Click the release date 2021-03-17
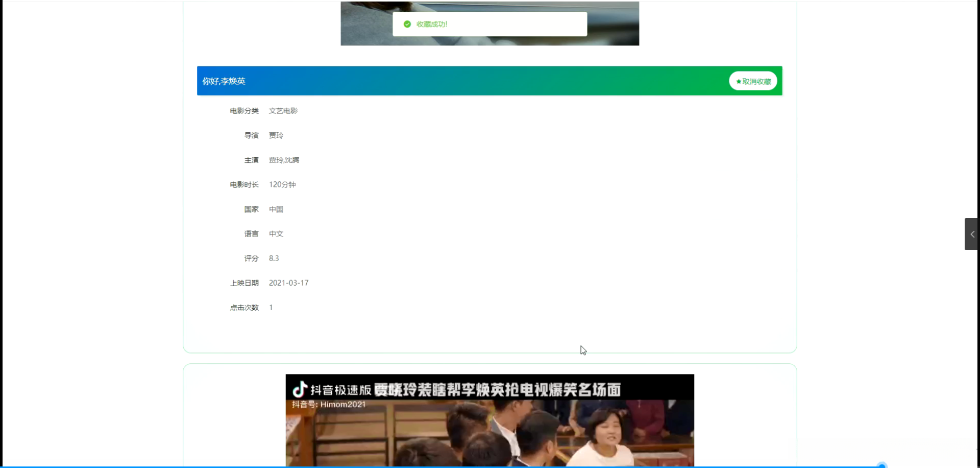980x468 pixels. [289, 283]
